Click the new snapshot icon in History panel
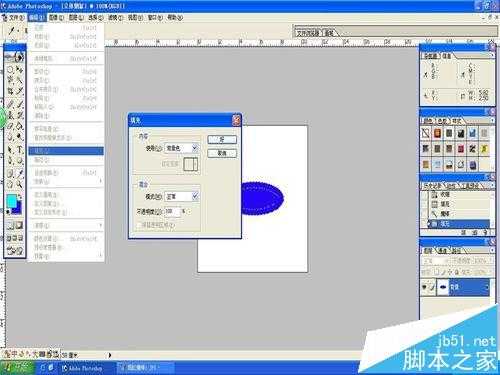This screenshot has width=500, height=375. (x=475, y=232)
